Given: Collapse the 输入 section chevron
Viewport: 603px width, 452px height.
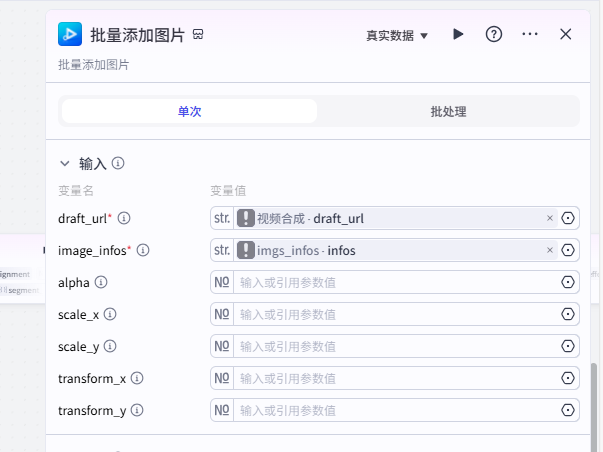Looking at the screenshot, I should click(x=65, y=163).
